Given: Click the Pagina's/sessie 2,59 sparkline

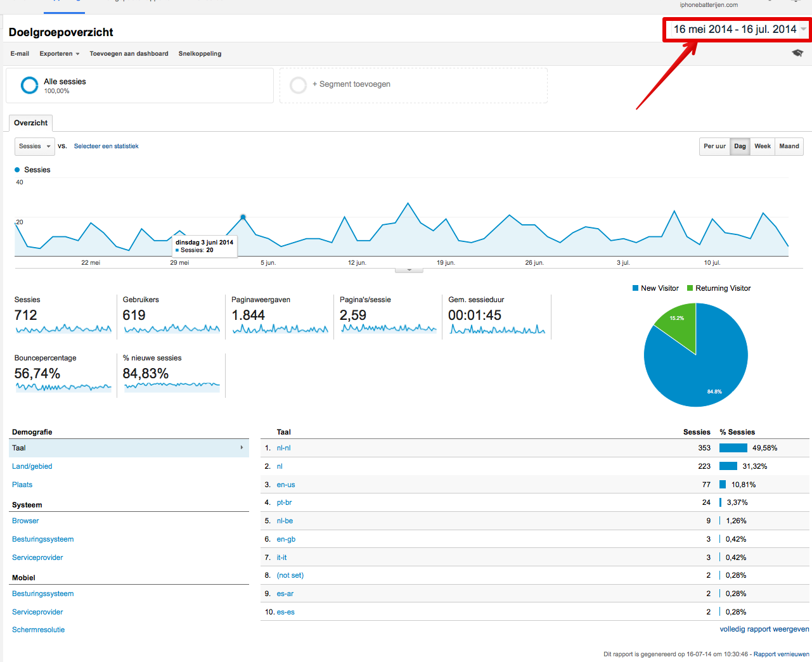Looking at the screenshot, I should click(389, 328).
